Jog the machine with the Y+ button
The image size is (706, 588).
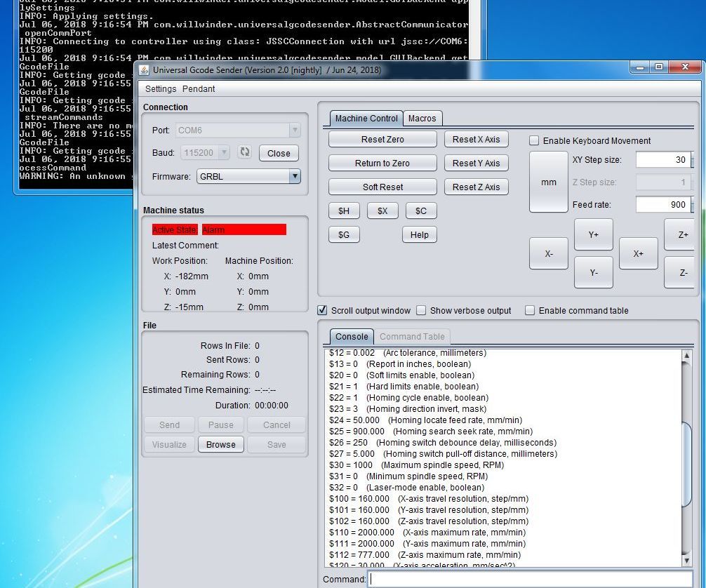click(x=593, y=234)
